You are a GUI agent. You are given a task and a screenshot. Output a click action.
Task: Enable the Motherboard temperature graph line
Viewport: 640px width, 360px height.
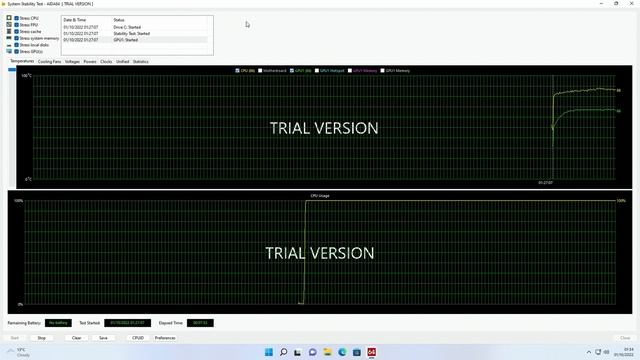coord(260,71)
